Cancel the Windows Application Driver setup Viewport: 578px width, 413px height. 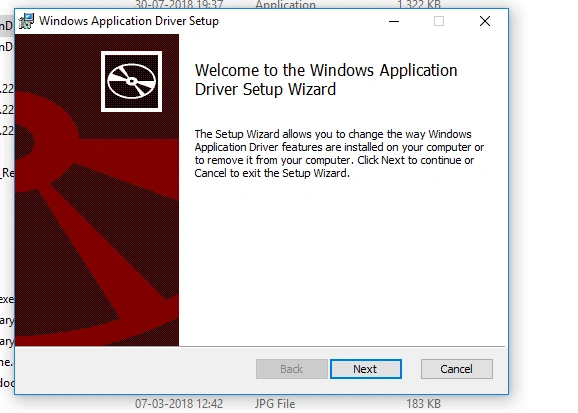point(457,369)
